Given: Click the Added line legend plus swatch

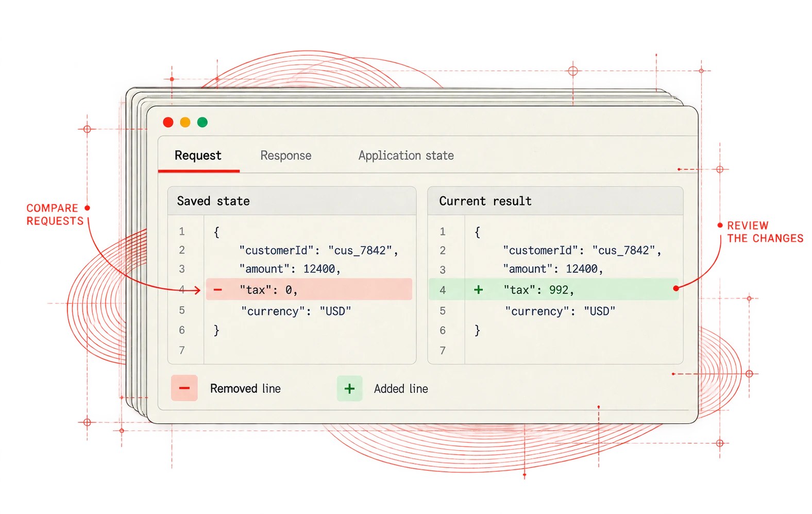Looking at the screenshot, I should (x=350, y=388).
